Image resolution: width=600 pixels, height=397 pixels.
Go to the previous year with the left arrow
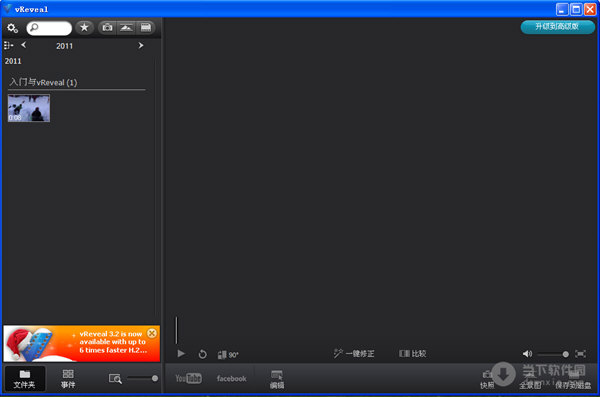[x=24, y=45]
